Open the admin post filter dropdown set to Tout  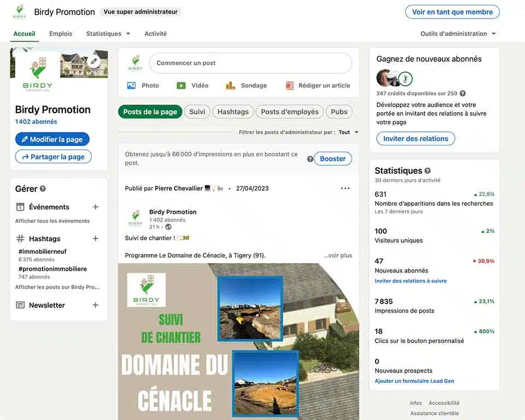pyautogui.click(x=348, y=132)
